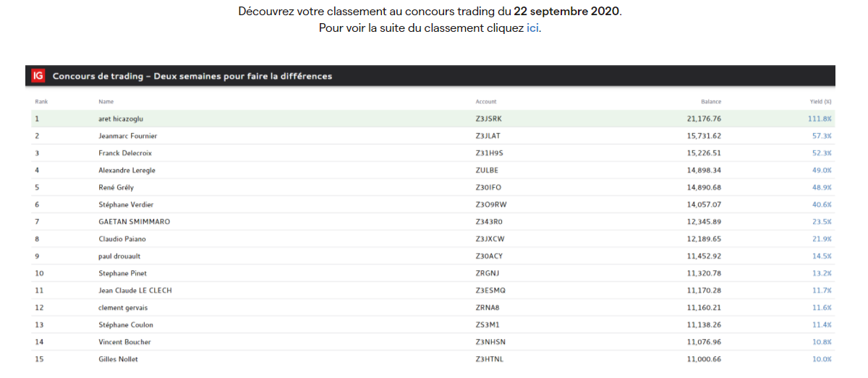Click account code Z3JXCW
This screenshot has height=378, width=868.
490,239
